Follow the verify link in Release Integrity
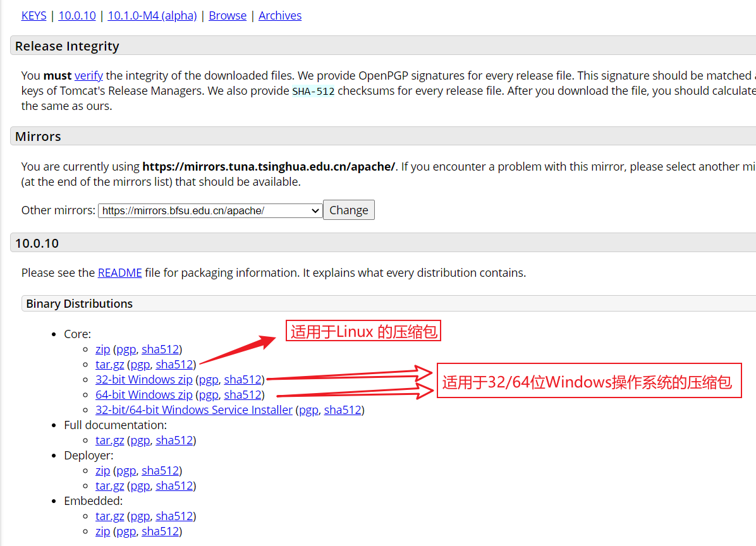The image size is (756, 546). pyautogui.click(x=88, y=76)
